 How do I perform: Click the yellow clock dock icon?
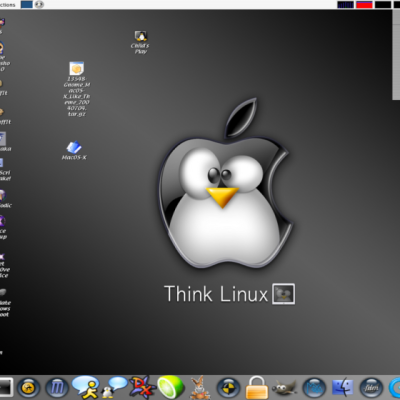pos(29,388)
